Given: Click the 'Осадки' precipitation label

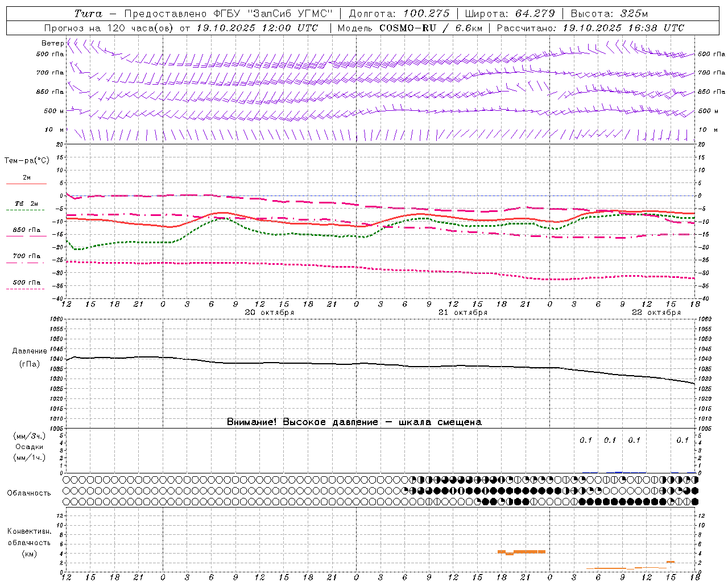Looking at the screenshot, I should point(30,447).
